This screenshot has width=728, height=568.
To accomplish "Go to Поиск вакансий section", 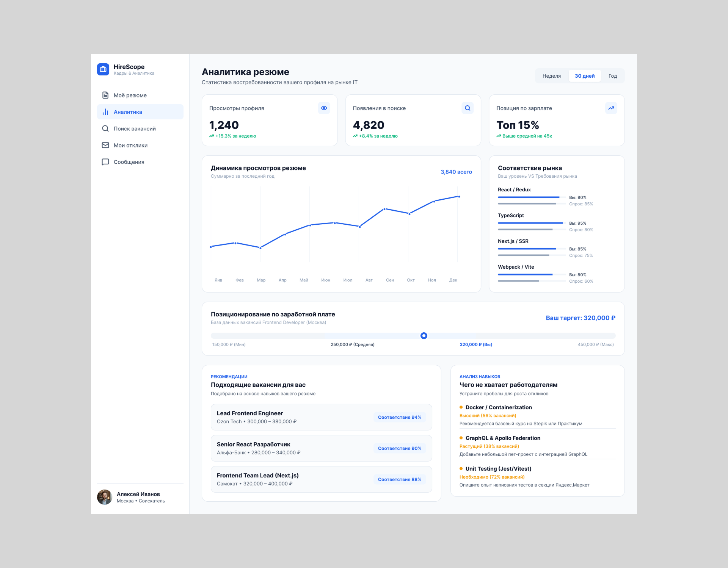I will point(140,128).
